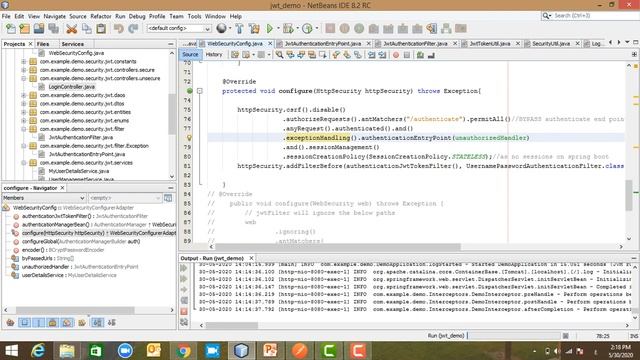This screenshot has height=360, width=640.
Task: Open JwtAuthenticationFilter.java in Projects tree
Action: [x=80, y=137]
